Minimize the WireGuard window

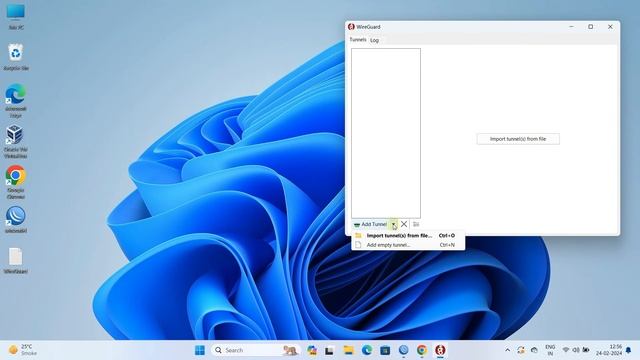point(571,27)
